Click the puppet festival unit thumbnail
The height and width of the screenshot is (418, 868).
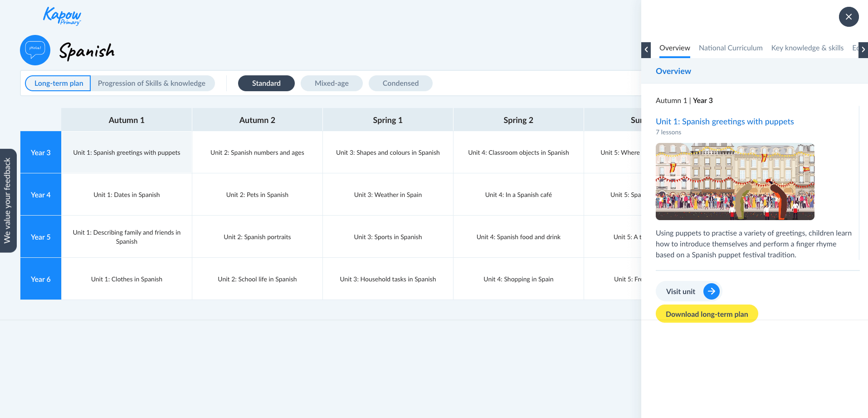(735, 182)
